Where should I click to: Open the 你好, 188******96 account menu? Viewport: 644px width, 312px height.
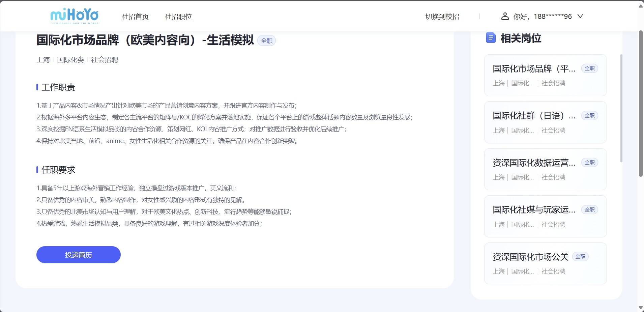[x=542, y=16]
